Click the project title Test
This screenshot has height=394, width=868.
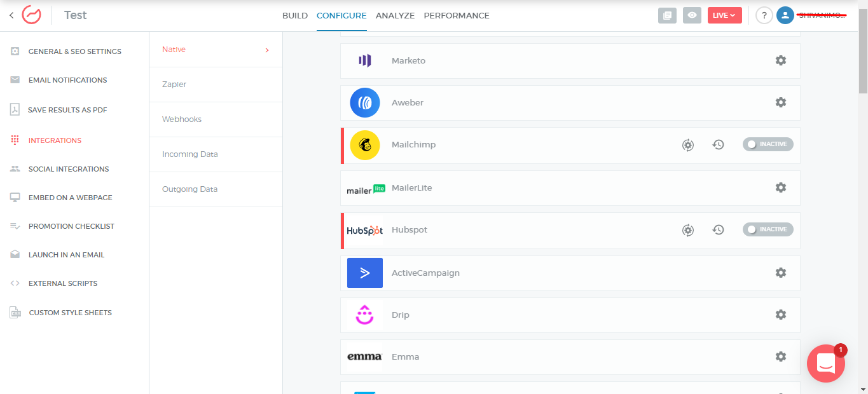click(75, 15)
